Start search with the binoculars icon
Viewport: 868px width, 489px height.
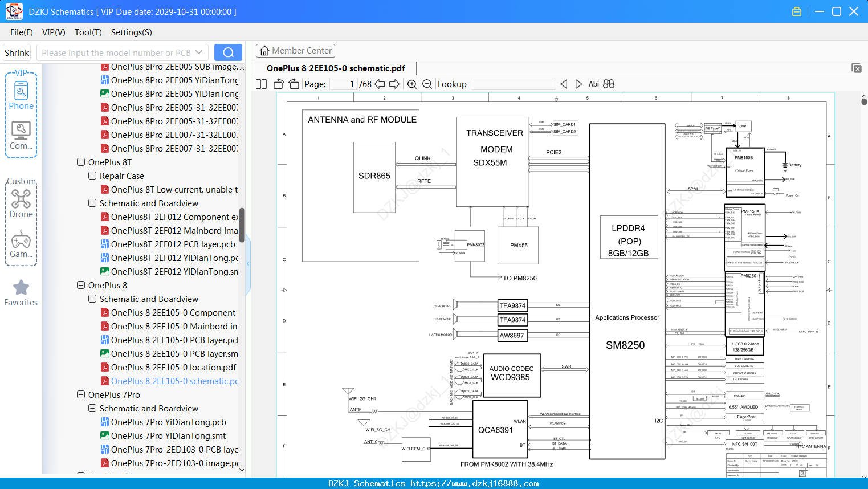[x=609, y=84]
